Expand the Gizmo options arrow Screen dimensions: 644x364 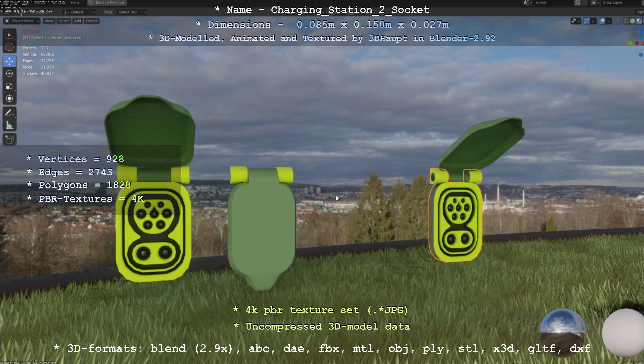(593, 21)
